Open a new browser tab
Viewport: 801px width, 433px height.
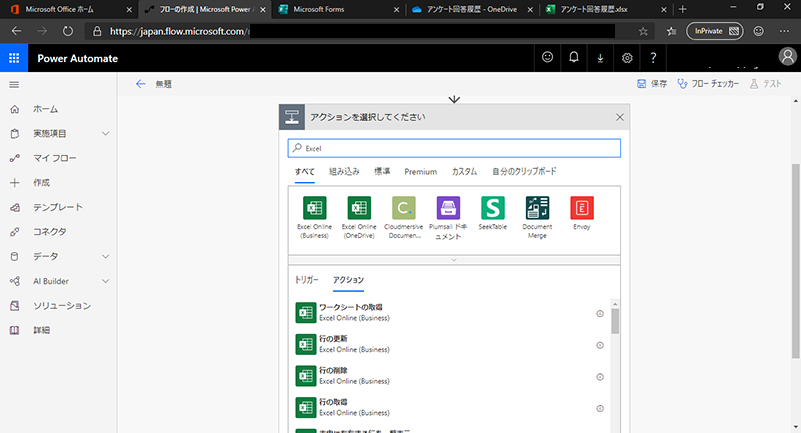(x=682, y=9)
